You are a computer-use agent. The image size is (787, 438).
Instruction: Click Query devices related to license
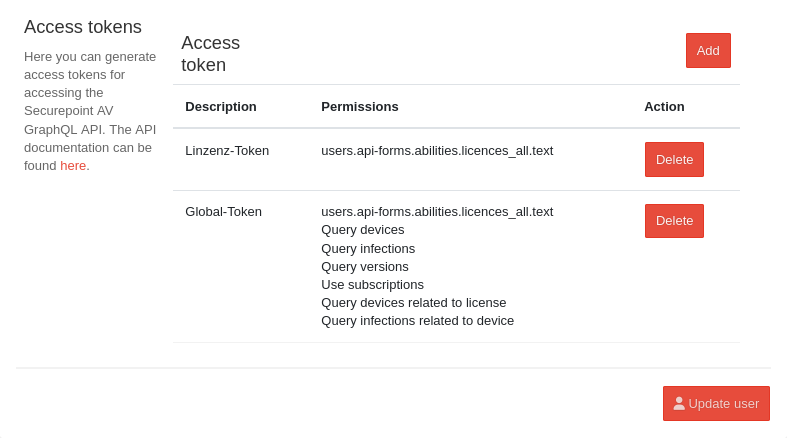click(x=414, y=302)
